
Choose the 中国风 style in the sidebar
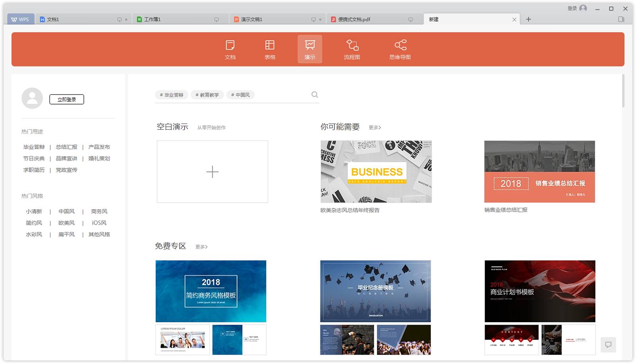tap(66, 211)
